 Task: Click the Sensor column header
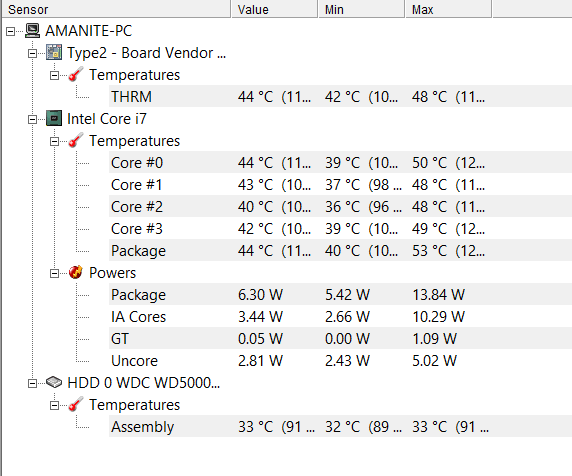click(x=116, y=9)
